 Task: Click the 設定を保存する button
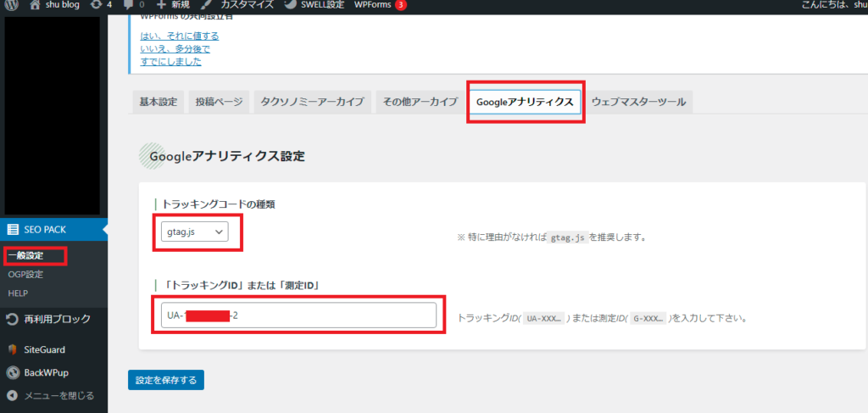click(166, 380)
